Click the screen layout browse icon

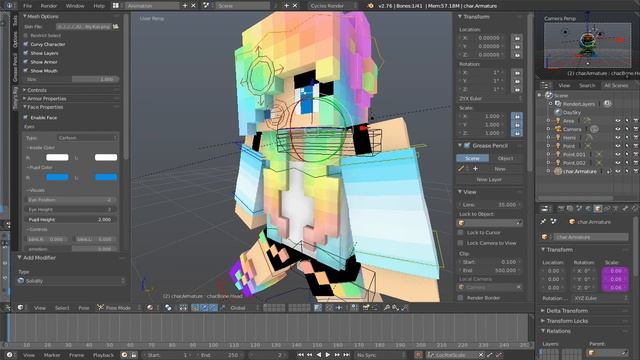point(116,6)
